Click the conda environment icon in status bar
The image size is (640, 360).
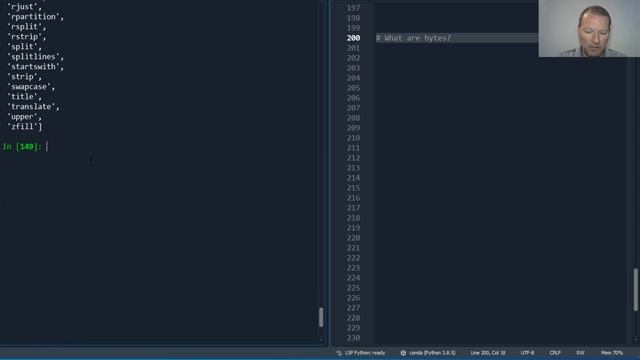[x=403, y=353]
